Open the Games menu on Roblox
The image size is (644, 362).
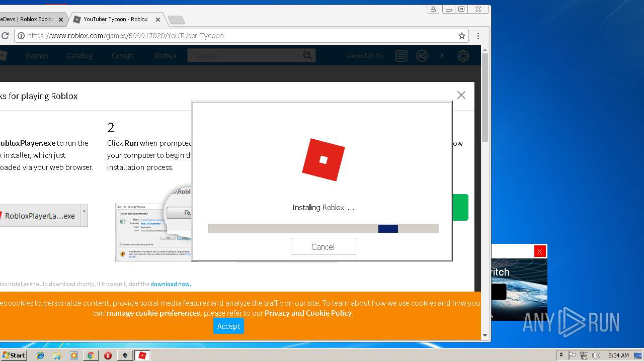(x=37, y=56)
